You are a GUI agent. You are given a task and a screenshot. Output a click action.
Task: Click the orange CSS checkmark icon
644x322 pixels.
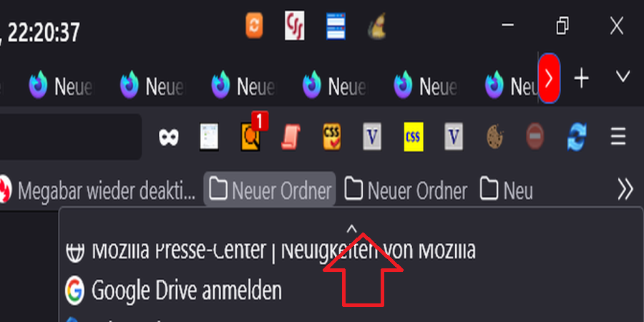point(331,137)
